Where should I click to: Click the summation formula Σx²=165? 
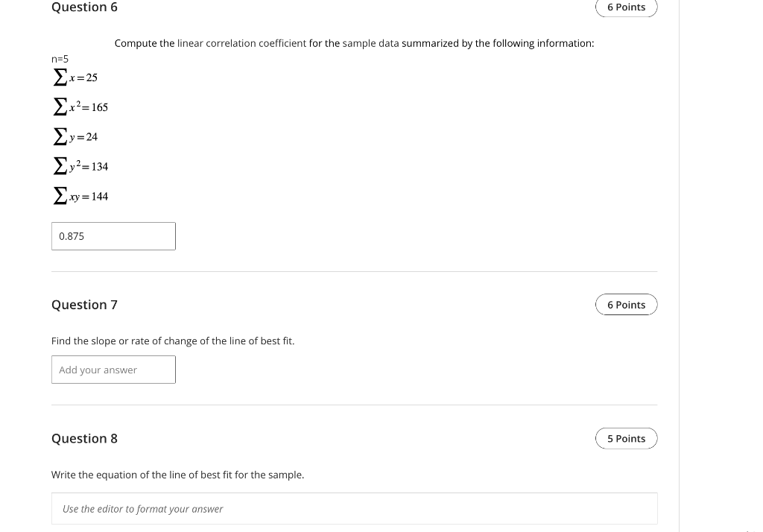point(79,106)
